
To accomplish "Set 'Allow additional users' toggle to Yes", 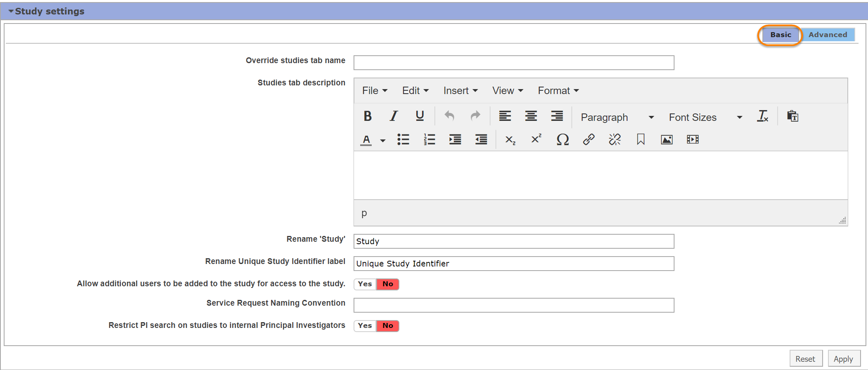I will 365,284.
